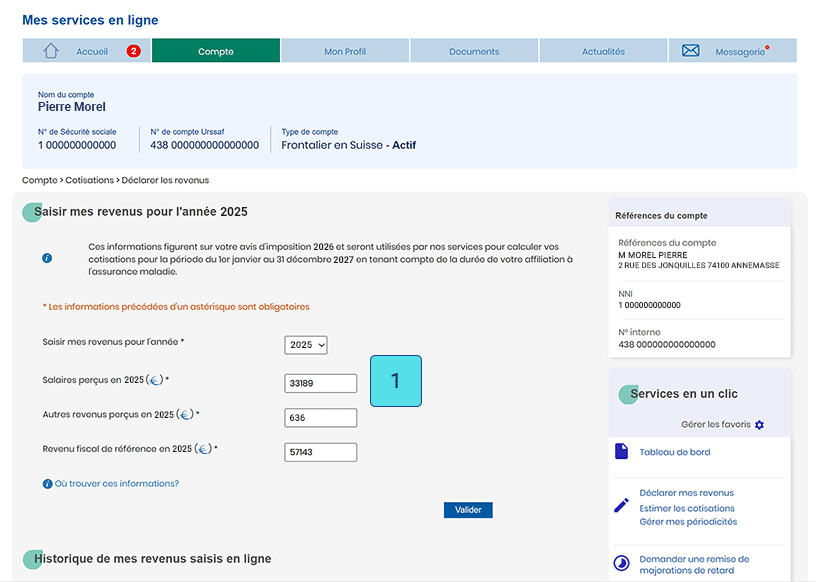Click the address 2 RUE DES JONQUILLES
Viewport: 816px width, 582px height.
pyautogui.click(x=699, y=265)
